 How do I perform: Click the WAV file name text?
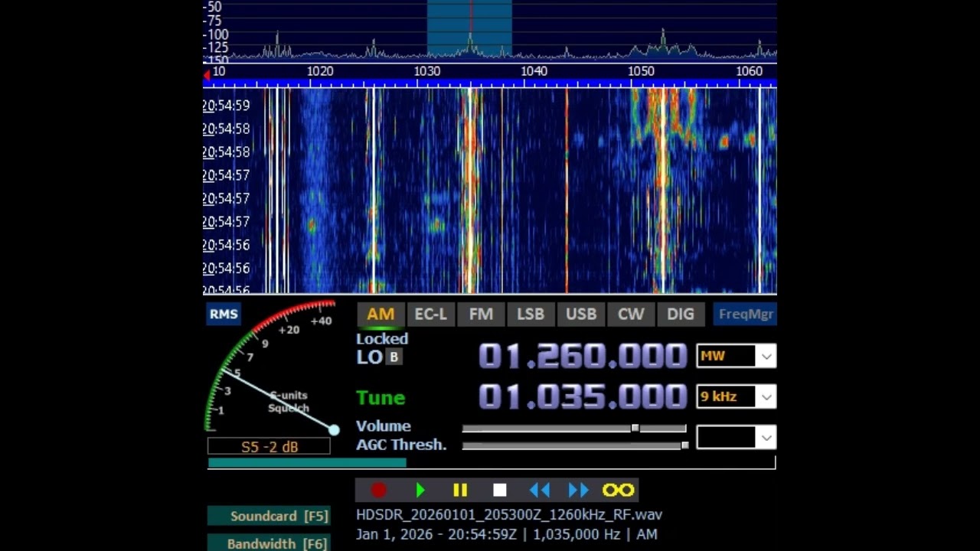coord(509,515)
